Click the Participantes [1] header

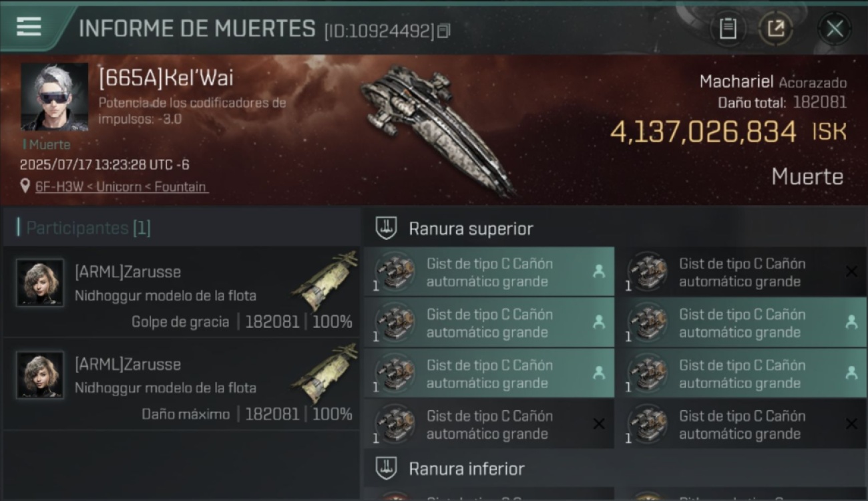pyautogui.click(x=84, y=228)
